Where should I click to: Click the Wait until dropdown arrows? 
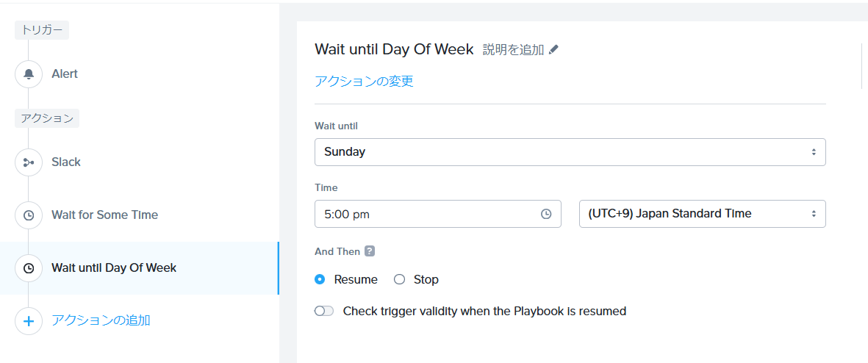coord(814,152)
